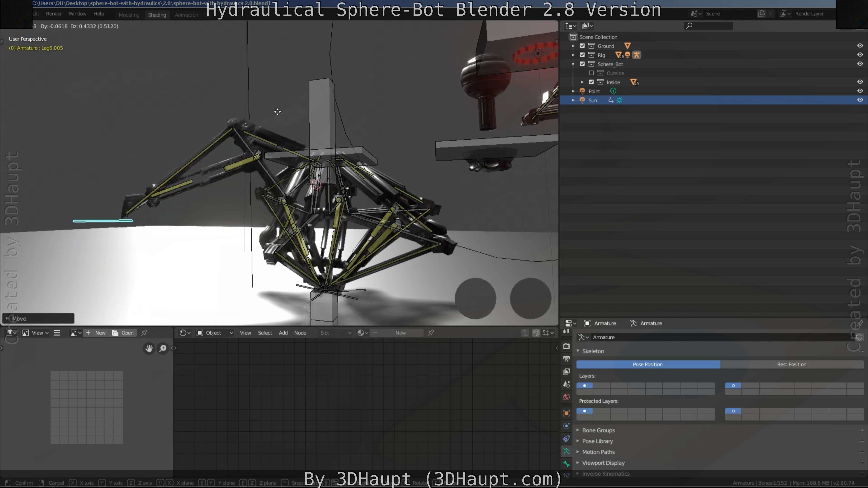868x488 pixels.
Task: Click the first armature layer button under Layers
Action: (x=585, y=386)
